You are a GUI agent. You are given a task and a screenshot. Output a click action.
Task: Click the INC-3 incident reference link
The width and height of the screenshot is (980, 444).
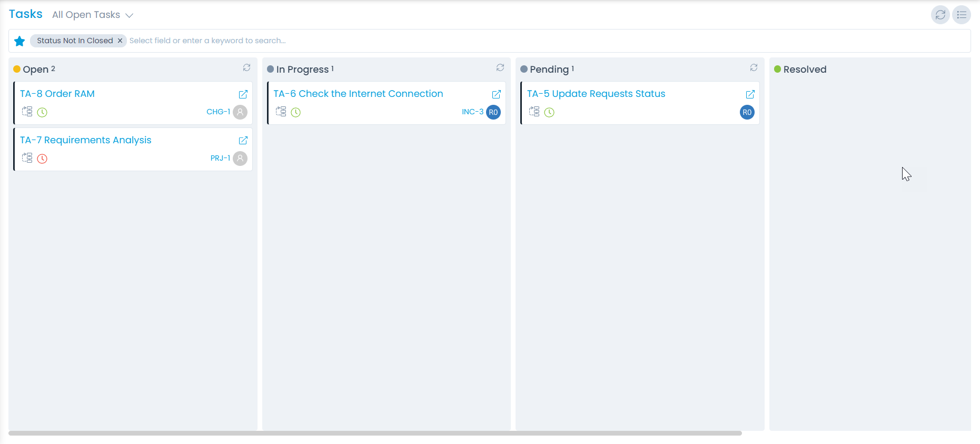point(472,112)
